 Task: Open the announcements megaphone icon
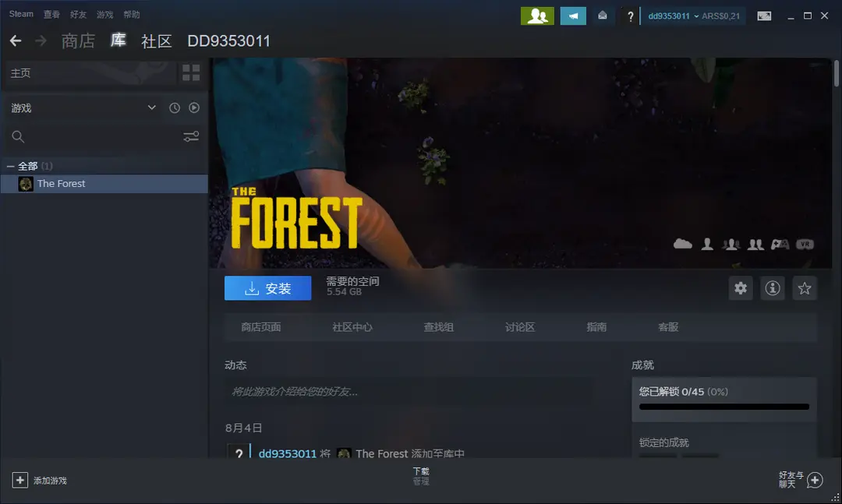(x=573, y=16)
